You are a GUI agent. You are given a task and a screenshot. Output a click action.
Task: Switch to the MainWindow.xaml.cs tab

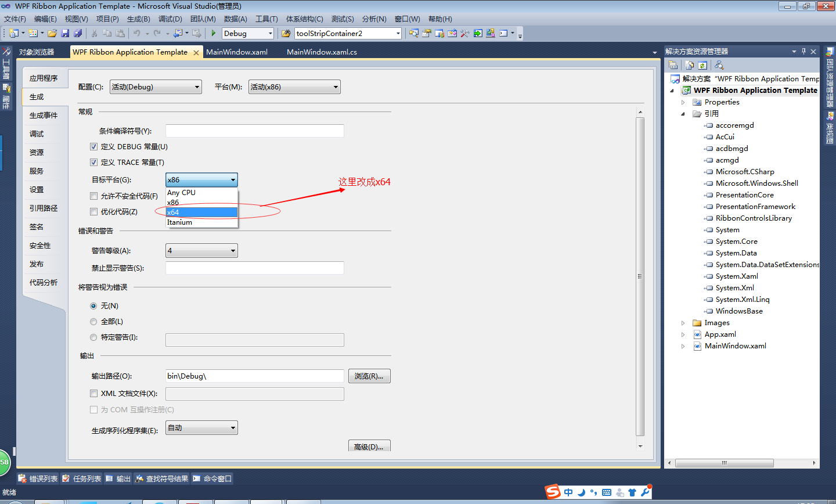[322, 52]
